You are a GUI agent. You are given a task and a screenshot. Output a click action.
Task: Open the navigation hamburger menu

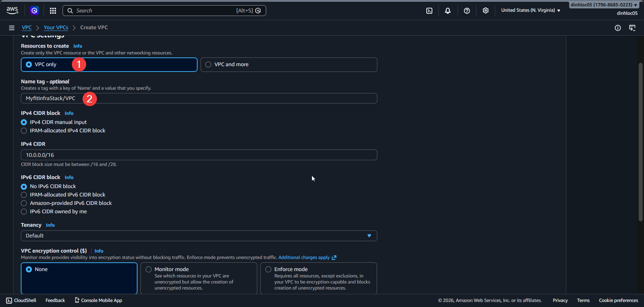pos(12,28)
